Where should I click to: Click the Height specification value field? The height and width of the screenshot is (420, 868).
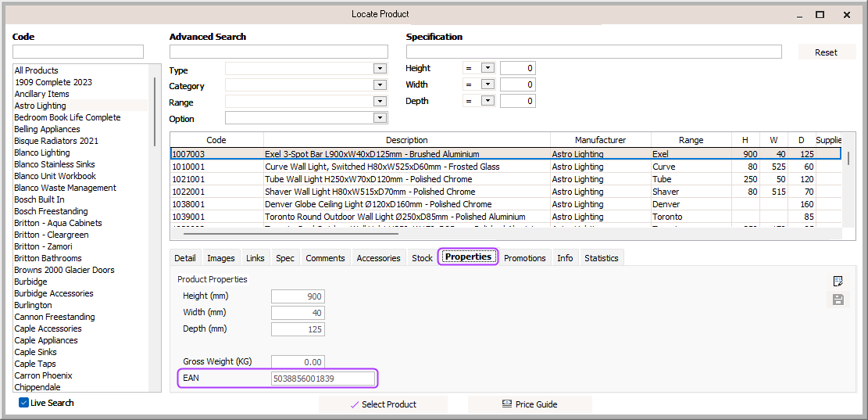(x=517, y=68)
